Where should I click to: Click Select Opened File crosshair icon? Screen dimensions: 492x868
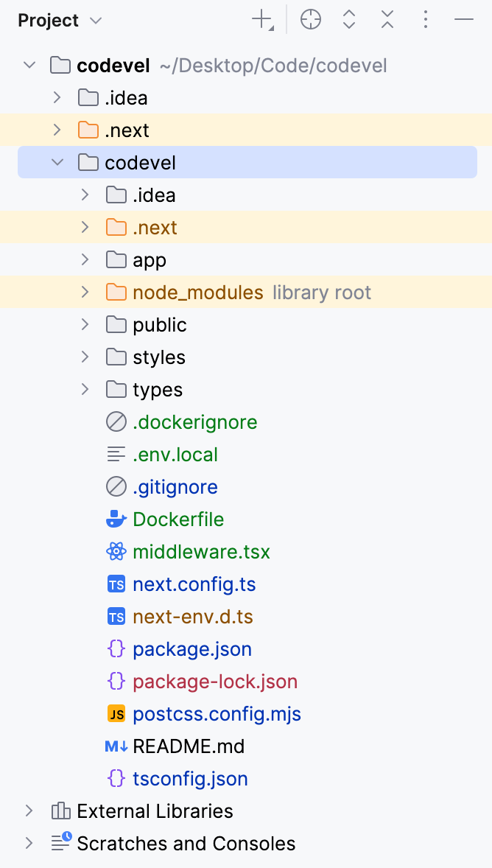tap(311, 21)
